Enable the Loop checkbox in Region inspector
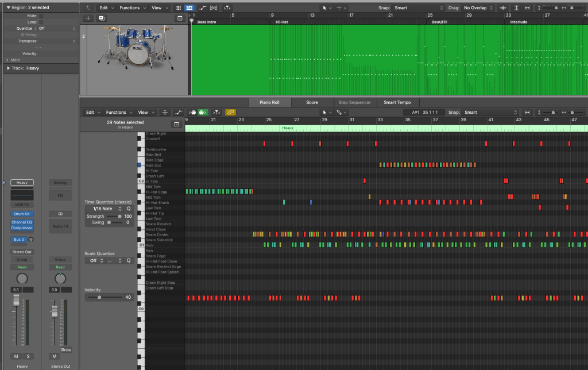This screenshot has width=588, height=370. (41, 22)
